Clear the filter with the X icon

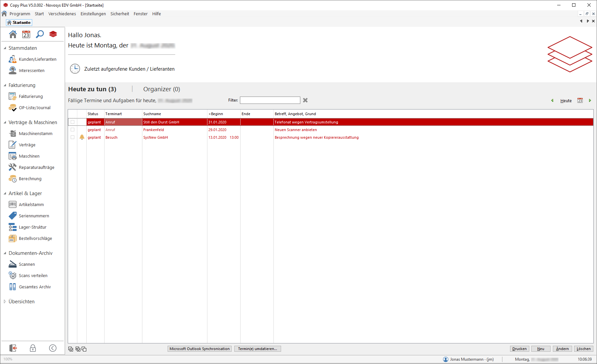tap(305, 100)
